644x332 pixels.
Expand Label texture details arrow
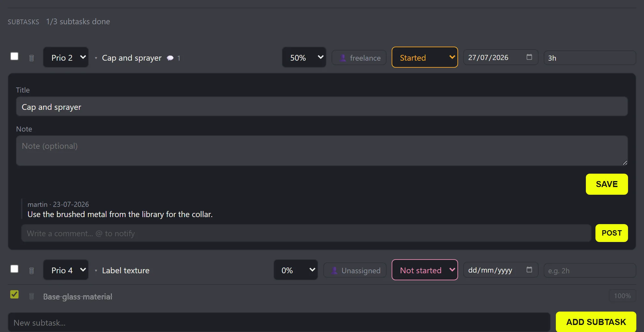coord(96,271)
